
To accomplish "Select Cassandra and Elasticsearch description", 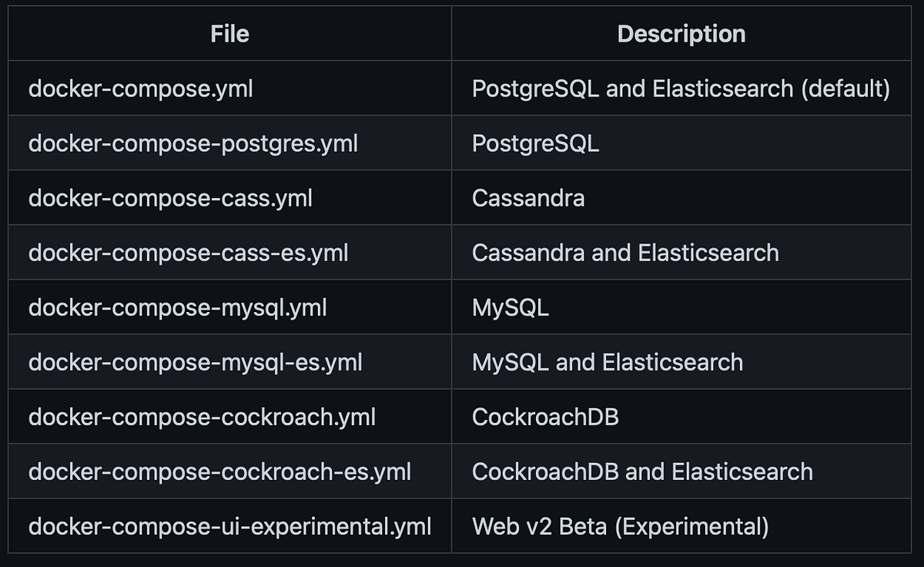I will pos(625,253).
